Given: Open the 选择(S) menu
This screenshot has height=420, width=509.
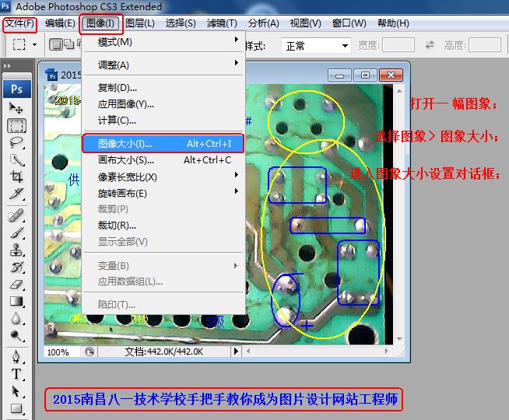Looking at the screenshot, I should coord(181,23).
